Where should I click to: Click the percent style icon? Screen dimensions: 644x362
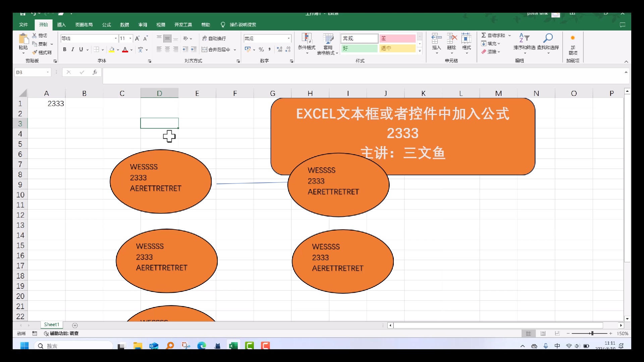pos(261,50)
